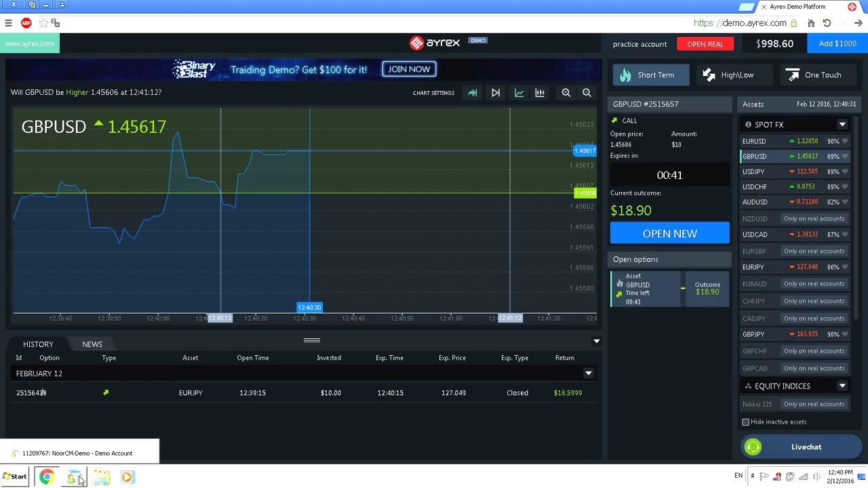Click the browser hamburger menu icon
Viewport: 868px width, 488px height.
[8, 23]
